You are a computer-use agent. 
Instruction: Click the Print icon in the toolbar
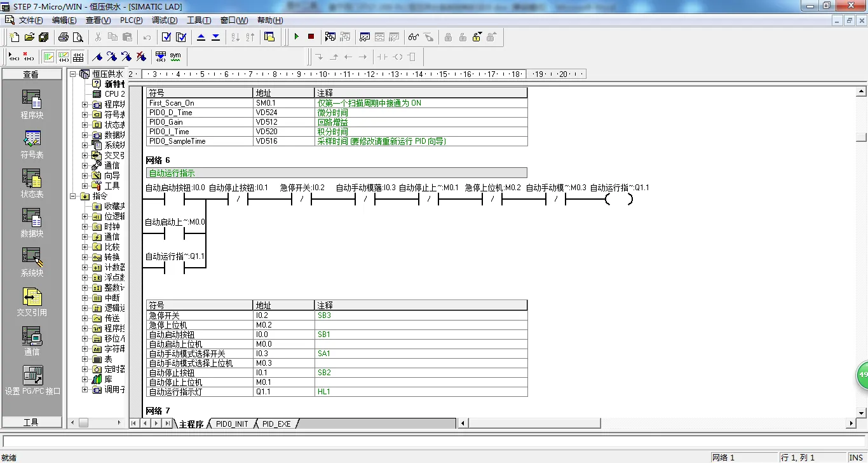click(x=64, y=37)
